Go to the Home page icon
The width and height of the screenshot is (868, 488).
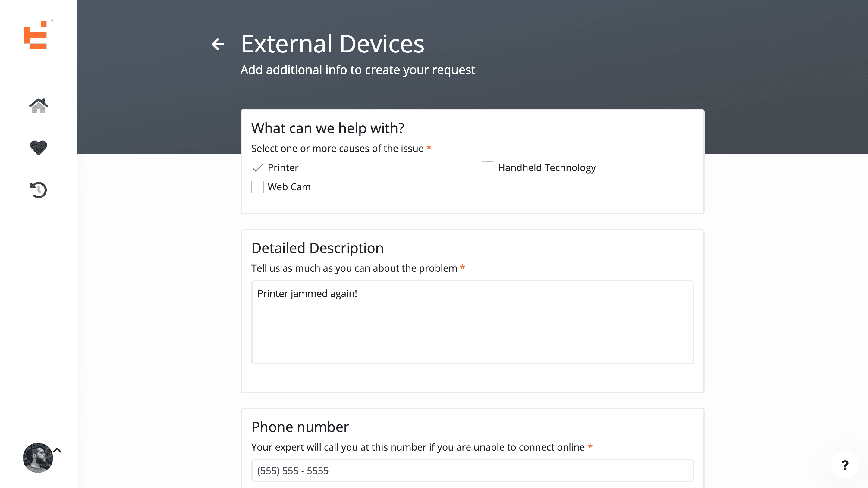click(x=38, y=106)
